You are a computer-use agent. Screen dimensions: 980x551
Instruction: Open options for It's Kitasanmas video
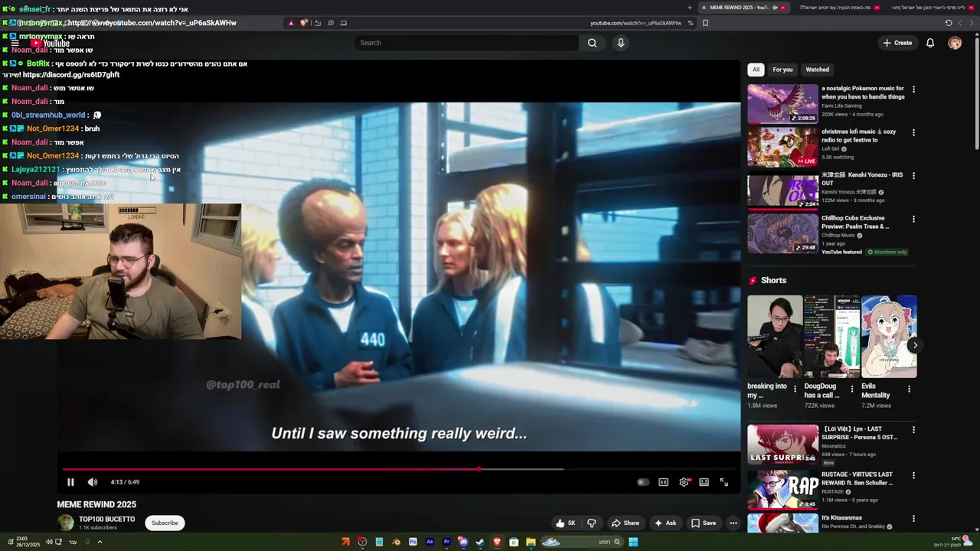pos(913,519)
